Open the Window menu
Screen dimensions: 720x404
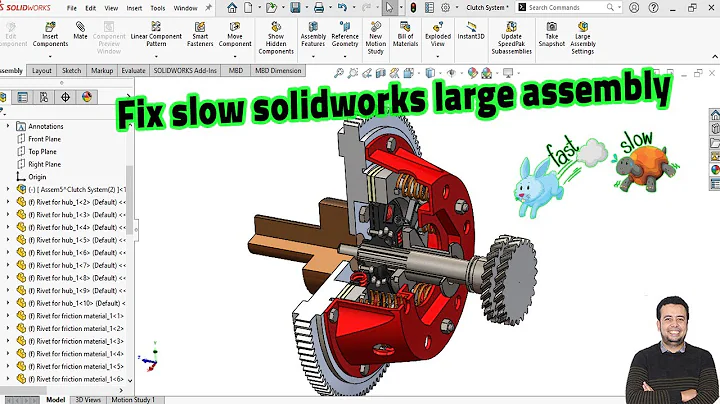pyautogui.click(x=186, y=8)
